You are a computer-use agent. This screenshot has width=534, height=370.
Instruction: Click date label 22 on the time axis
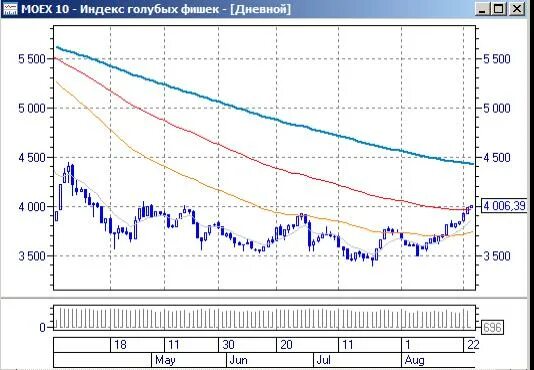point(473,345)
